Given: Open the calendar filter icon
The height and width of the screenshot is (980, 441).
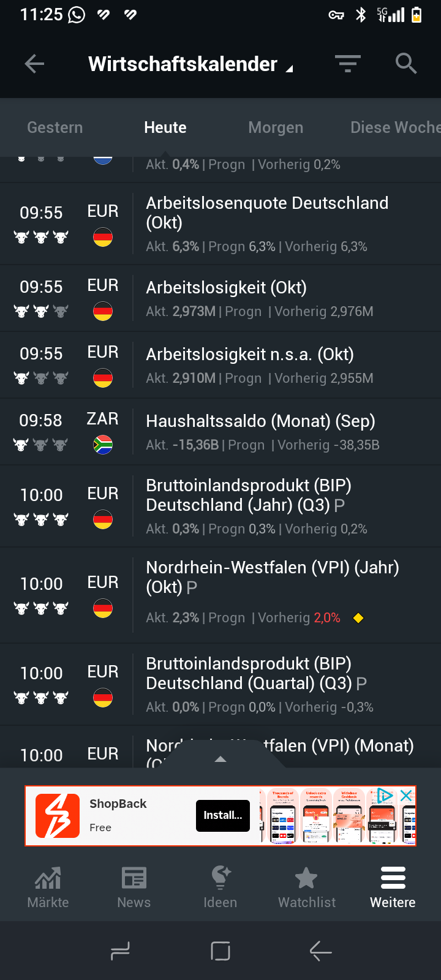Looking at the screenshot, I should coord(347,64).
